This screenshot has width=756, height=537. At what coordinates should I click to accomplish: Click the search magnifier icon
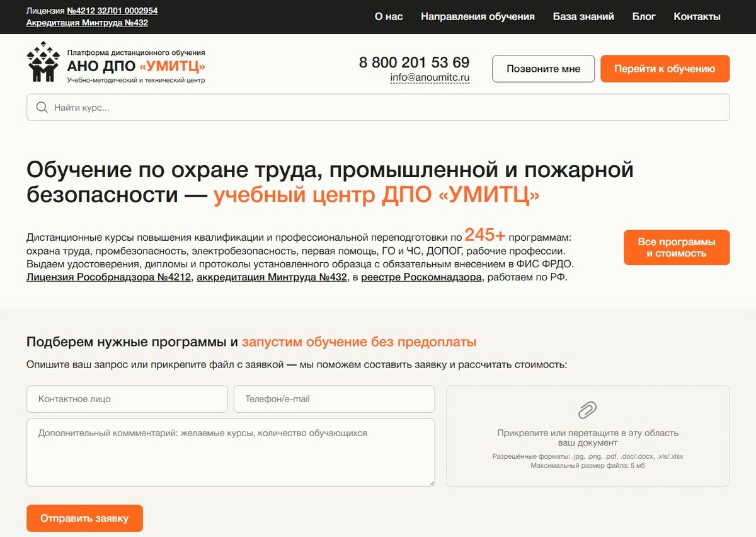pos(42,108)
